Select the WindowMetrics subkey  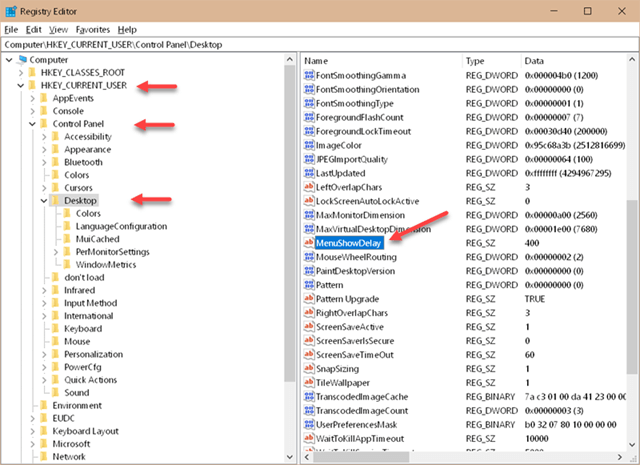tap(106, 265)
